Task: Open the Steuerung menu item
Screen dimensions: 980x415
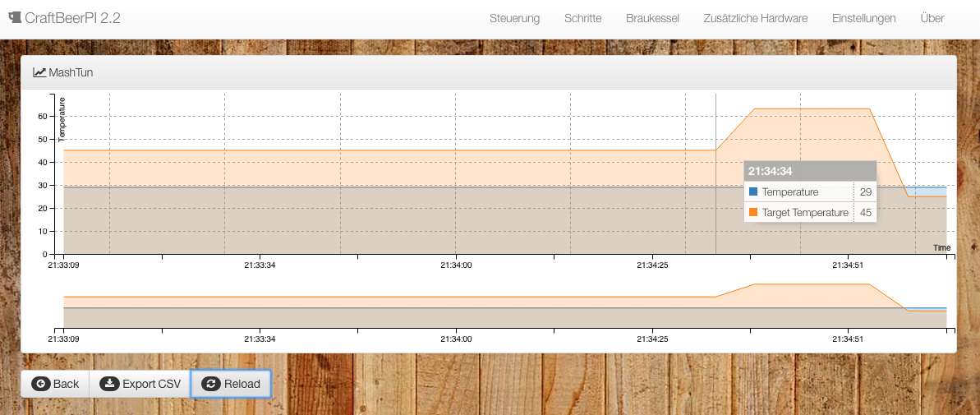Action: (x=514, y=18)
